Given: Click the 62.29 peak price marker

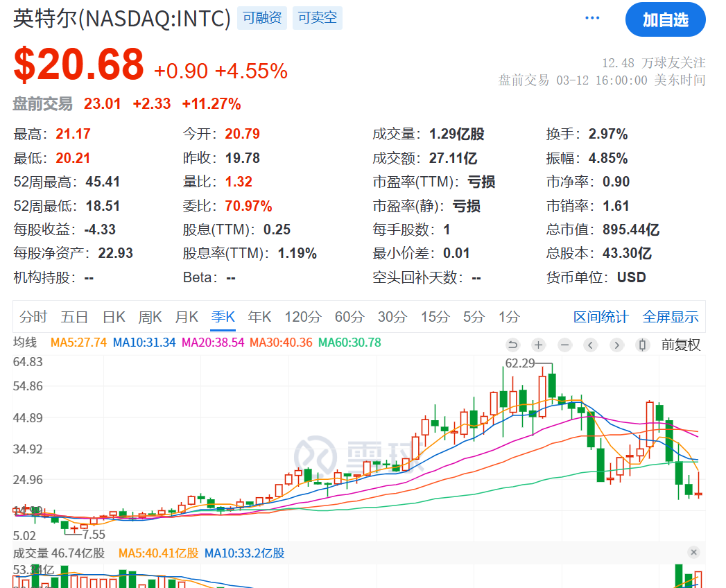Looking at the screenshot, I should (521, 363).
